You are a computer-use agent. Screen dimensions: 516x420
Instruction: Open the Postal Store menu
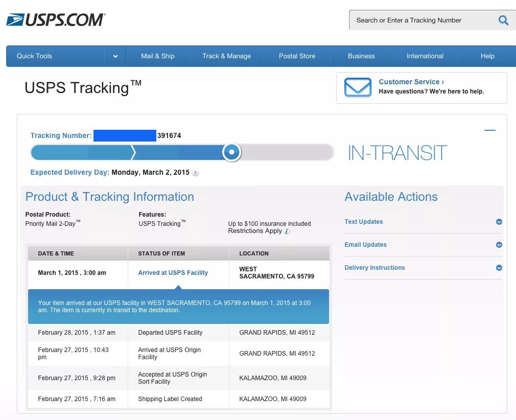[x=297, y=56]
